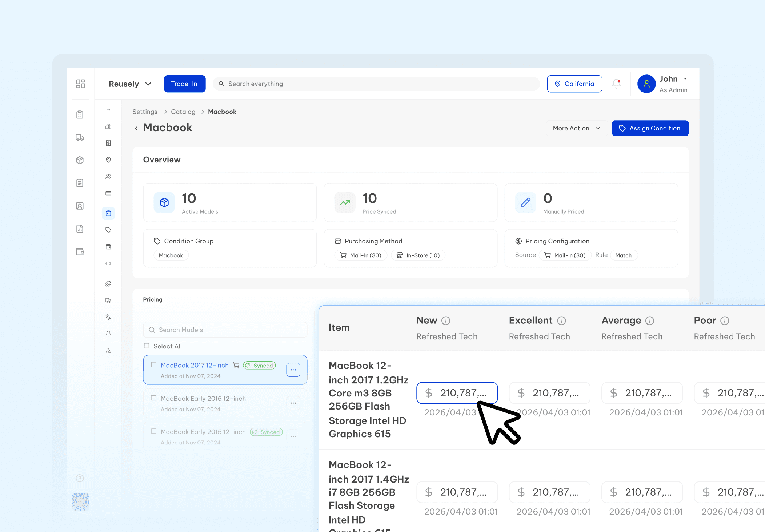Click the notification bell icon
Viewport: 765px width, 532px height.
pyautogui.click(x=616, y=84)
